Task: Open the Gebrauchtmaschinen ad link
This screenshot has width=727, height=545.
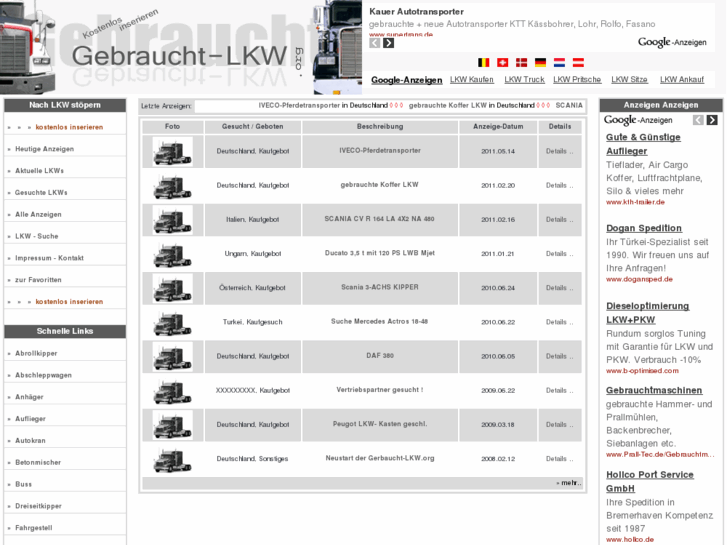Action: 654,391
